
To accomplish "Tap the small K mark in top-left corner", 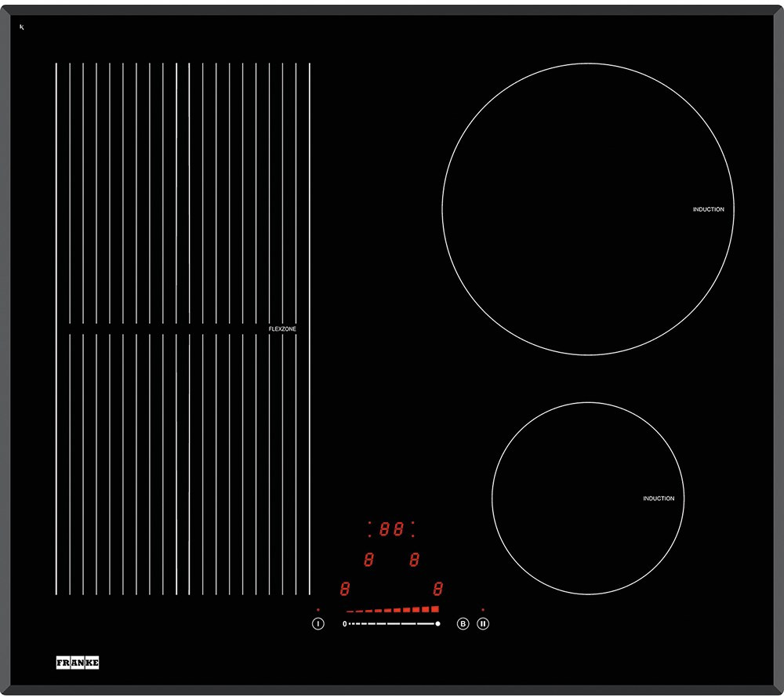I will (x=23, y=27).
